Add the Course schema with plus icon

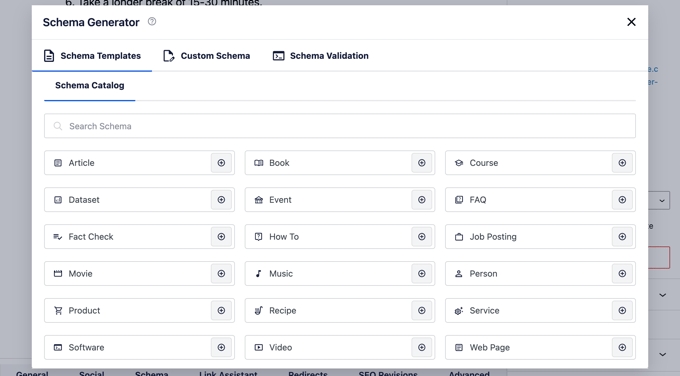click(x=622, y=163)
